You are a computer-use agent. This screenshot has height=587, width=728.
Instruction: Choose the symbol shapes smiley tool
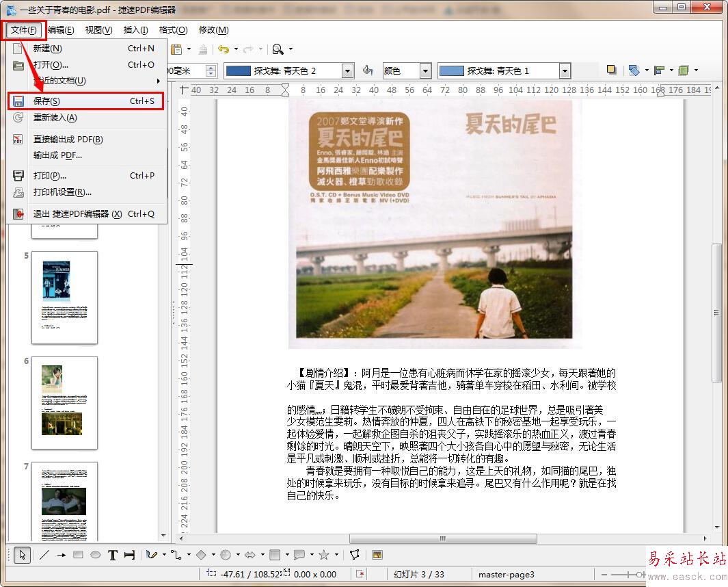coord(225,555)
